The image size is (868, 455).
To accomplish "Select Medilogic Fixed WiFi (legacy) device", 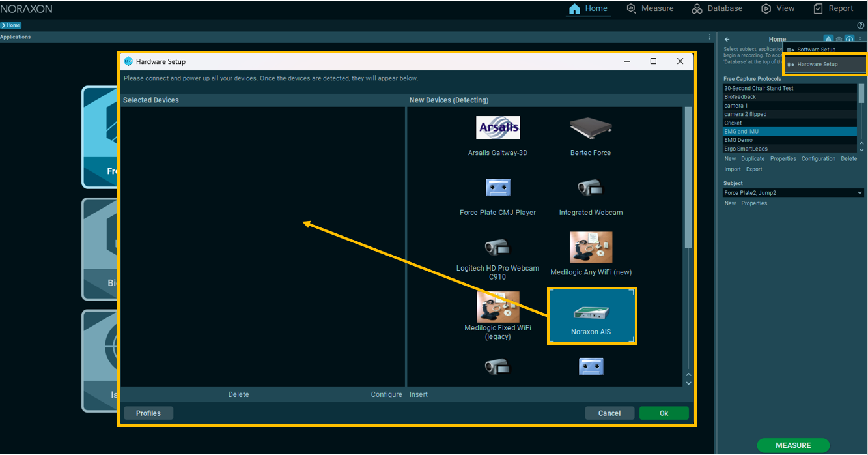I will [497, 307].
